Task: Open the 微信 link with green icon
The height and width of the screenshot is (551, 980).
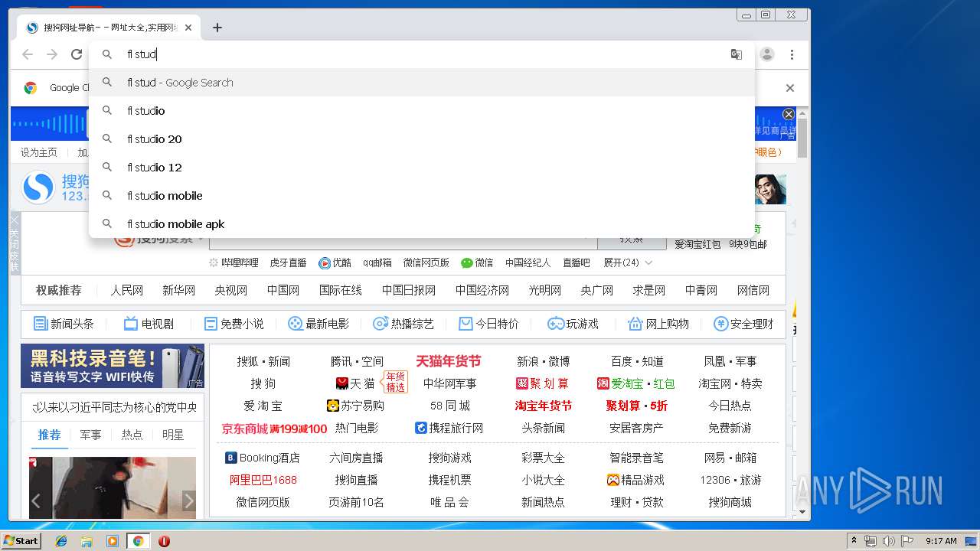Action: tap(477, 262)
